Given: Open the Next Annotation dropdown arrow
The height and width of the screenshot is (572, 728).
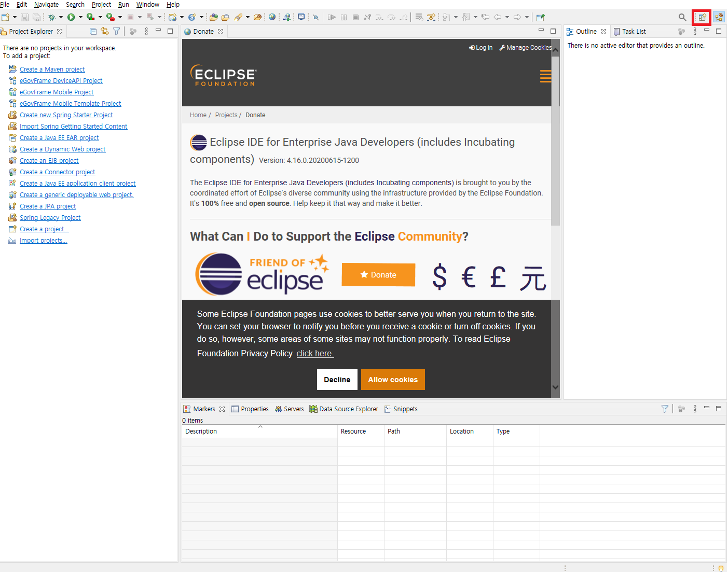Looking at the screenshot, I should click(456, 17).
